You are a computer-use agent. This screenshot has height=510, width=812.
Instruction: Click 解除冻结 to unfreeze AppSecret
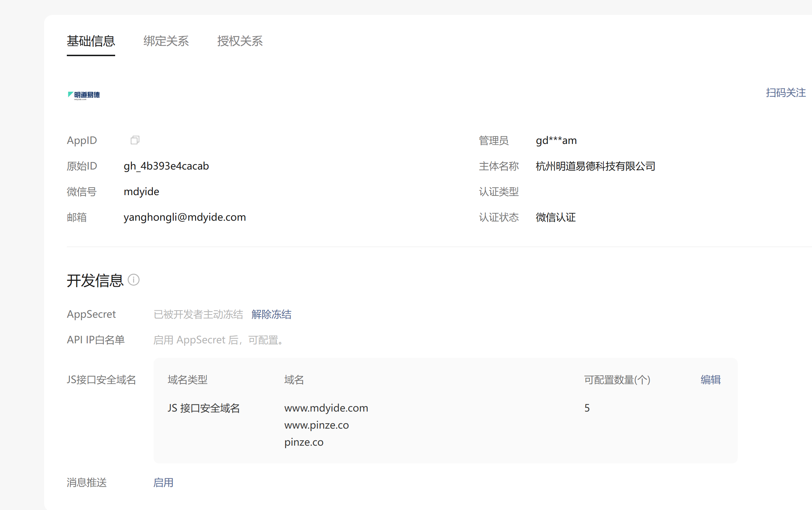[271, 314]
